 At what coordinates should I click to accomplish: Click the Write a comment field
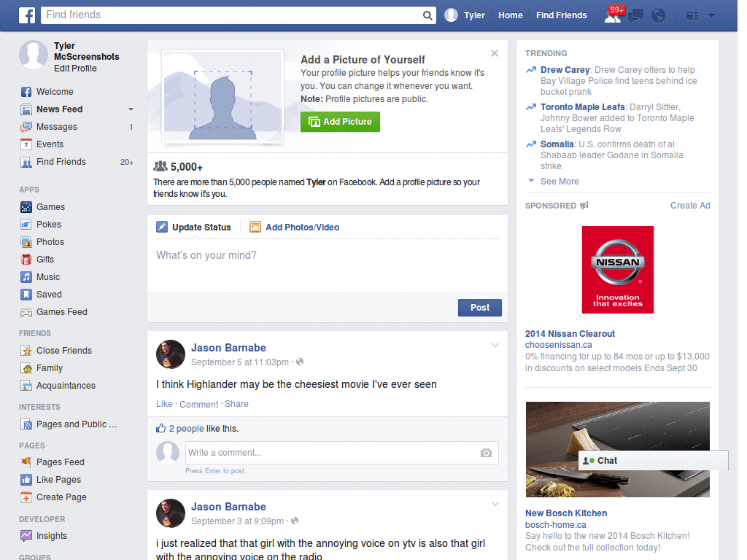(341, 453)
